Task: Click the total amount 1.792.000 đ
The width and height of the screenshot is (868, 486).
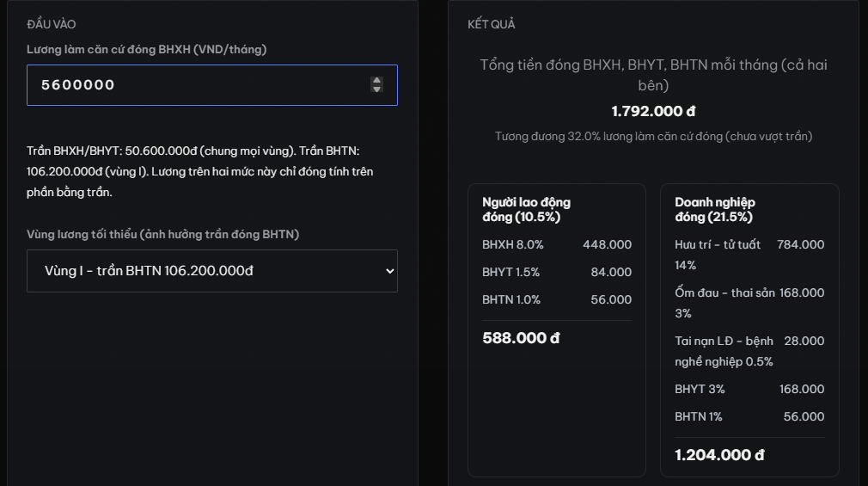Action: (x=653, y=111)
